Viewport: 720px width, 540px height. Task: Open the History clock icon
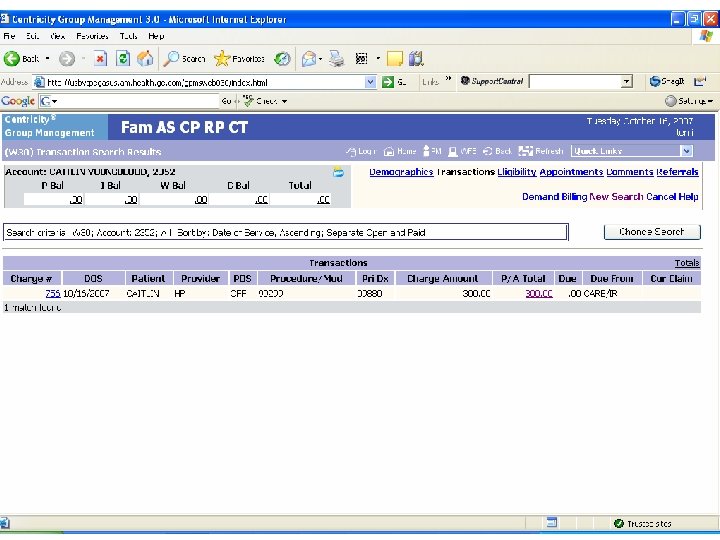282,59
